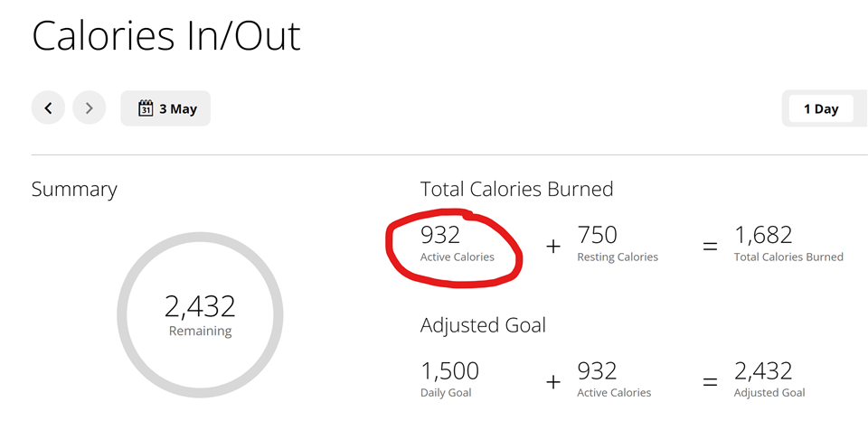This screenshot has width=868, height=430.
Task: Click the Summary section heading
Action: 74,190
